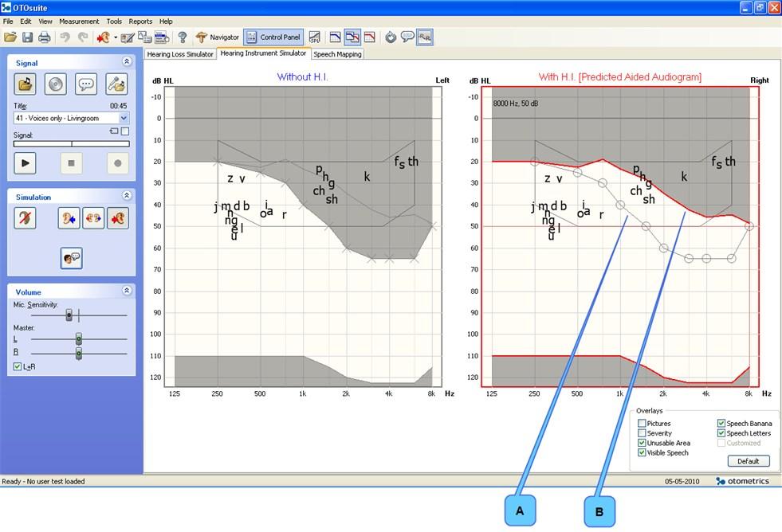The image size is (782, 532).
Task: Click the Default overlays button
Action: (748, 461)
